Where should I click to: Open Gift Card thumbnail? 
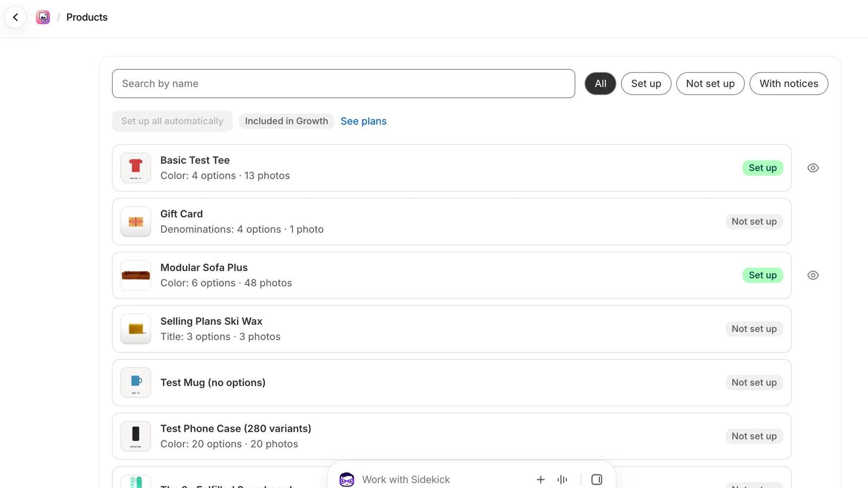(136, 222)
